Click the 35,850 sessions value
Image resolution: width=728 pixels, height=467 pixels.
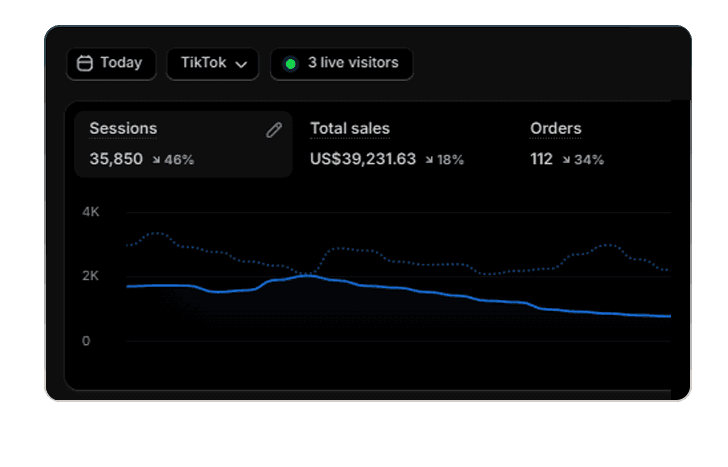(116, 159)
